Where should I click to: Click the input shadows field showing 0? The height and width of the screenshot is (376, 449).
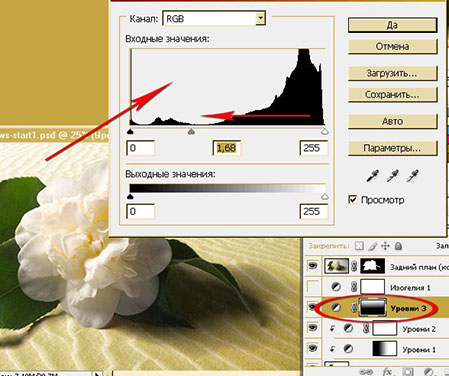pyautogui.click(x=140, y=148)
